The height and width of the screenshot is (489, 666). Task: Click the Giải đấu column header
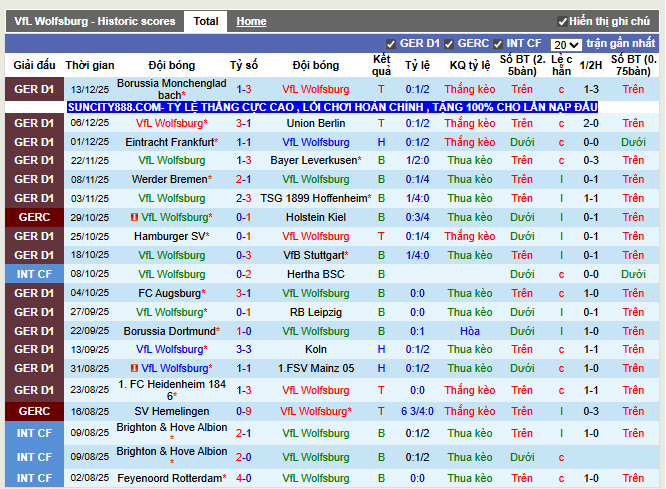(x=34, y=65)
